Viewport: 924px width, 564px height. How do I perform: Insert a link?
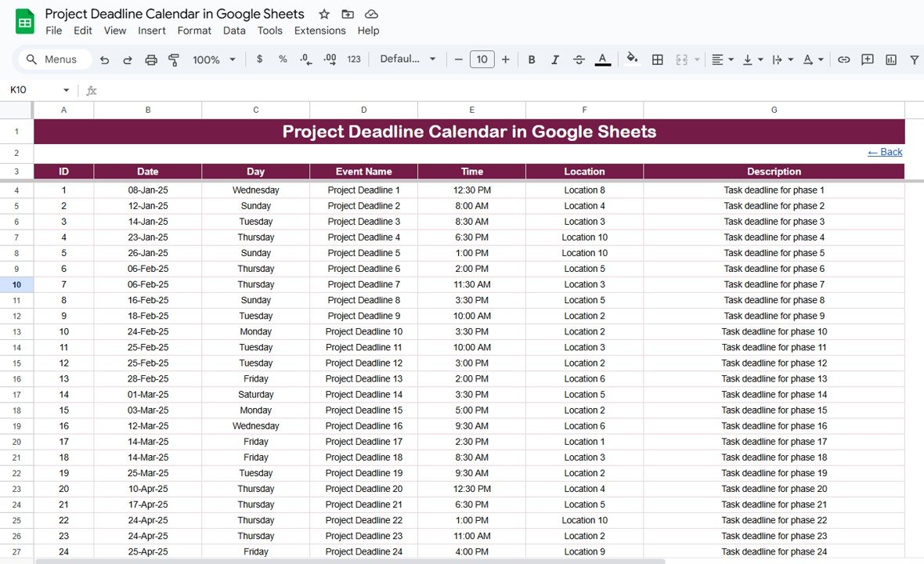point(844,60)
